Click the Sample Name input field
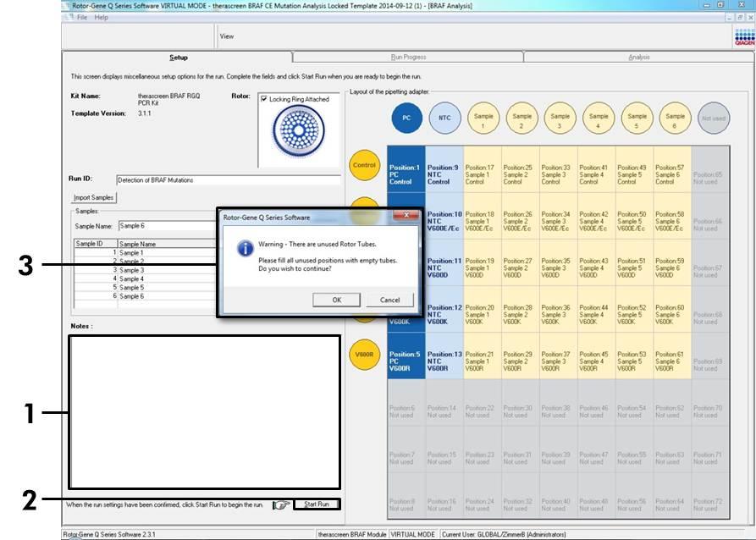This screenshot has width=756, height=540. tap(168, 226)
